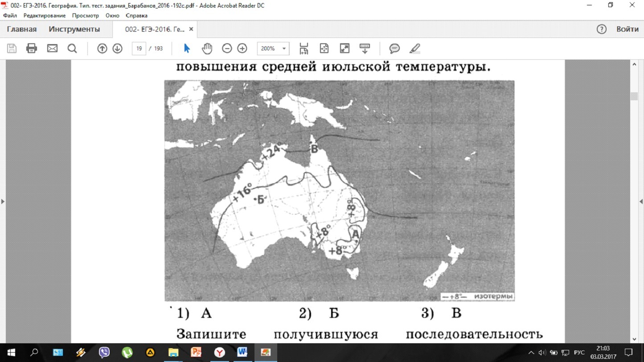
Task: Open the Окно menu
Action: (112, 15)
